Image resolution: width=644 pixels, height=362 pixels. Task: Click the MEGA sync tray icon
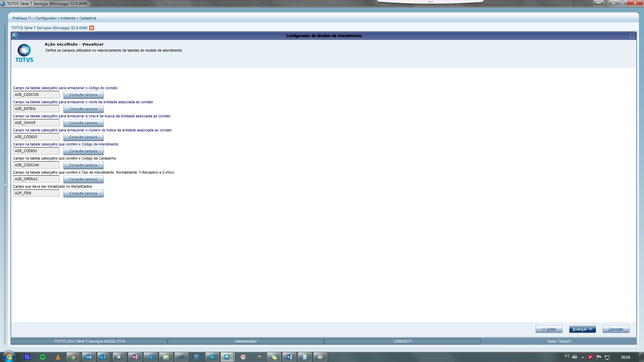[x=591, y=357]
